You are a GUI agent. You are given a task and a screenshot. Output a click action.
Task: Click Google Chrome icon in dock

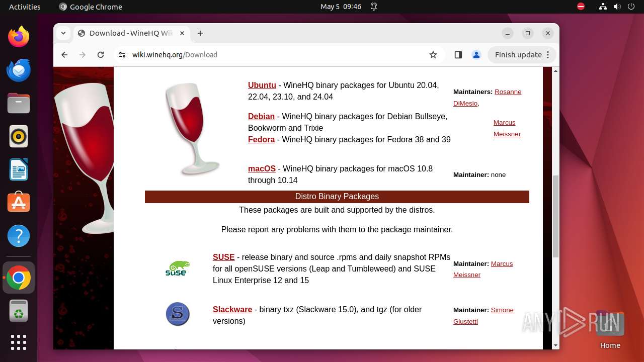tap(19, 278)
